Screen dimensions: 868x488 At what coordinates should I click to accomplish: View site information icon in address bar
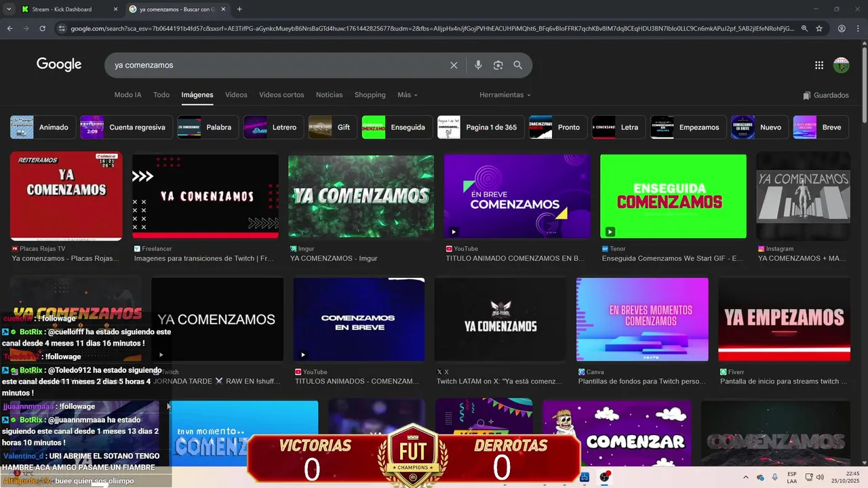coord(62,28)
